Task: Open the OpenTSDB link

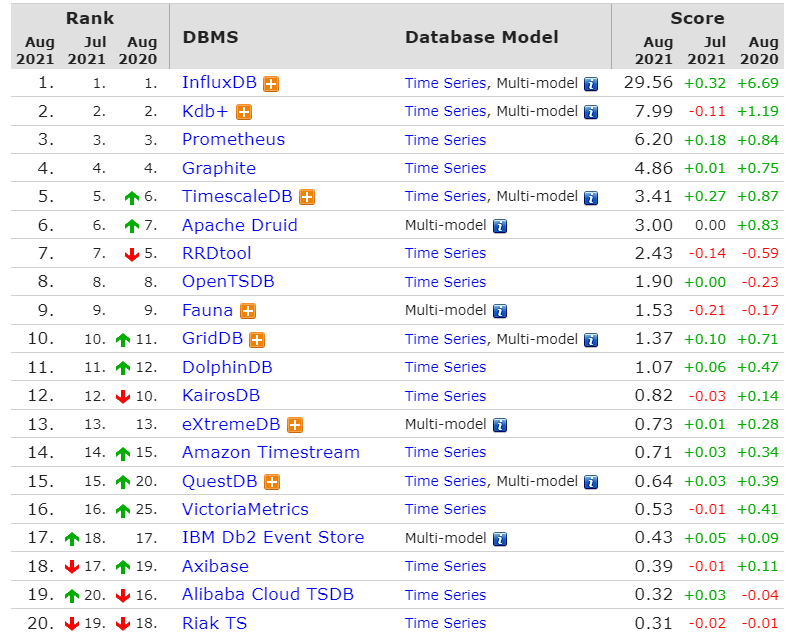Action: [228, 281]
